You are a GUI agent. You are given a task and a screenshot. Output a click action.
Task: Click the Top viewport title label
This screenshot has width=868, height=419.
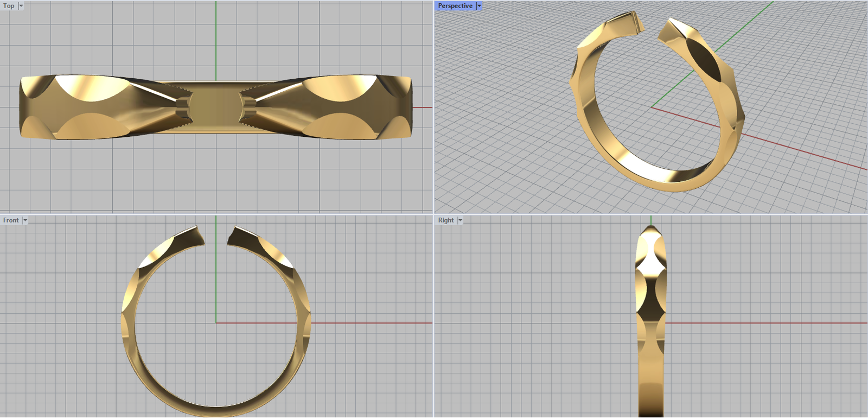(x=9, y=6)
